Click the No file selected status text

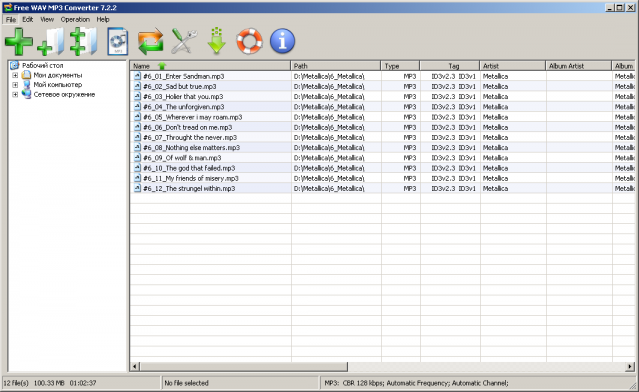[x=186, y=383]
